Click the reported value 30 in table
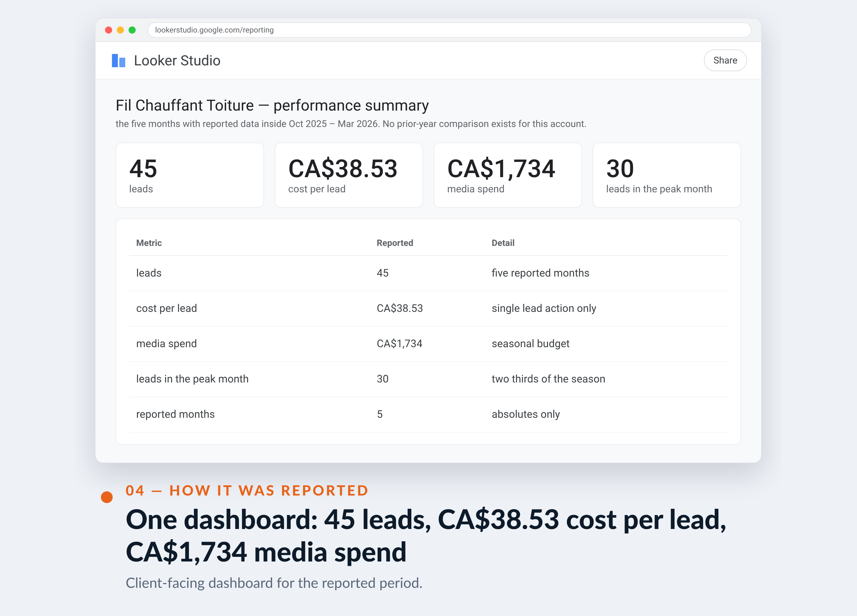Image resolution: width=857 pixels, height=616 pixels. pos(382,379)
